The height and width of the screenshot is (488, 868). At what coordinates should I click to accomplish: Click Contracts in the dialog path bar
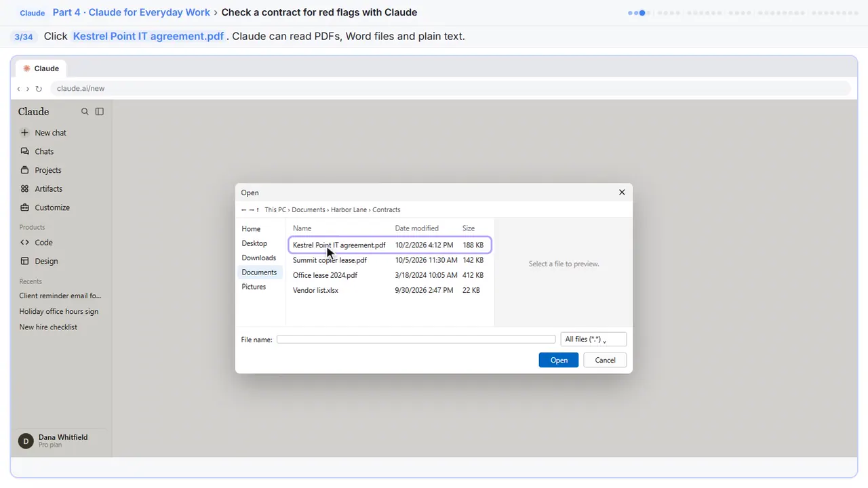click(x=387, y=210)
